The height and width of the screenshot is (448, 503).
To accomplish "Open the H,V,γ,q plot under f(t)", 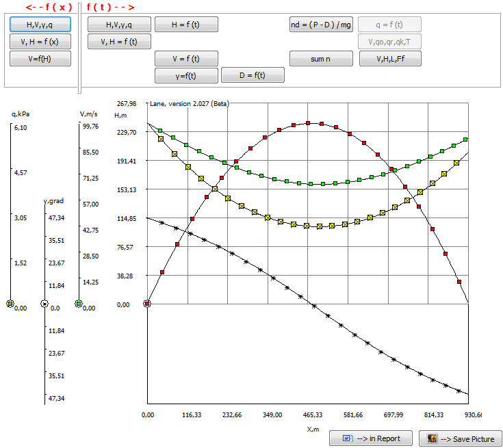I will coord(119,25).
